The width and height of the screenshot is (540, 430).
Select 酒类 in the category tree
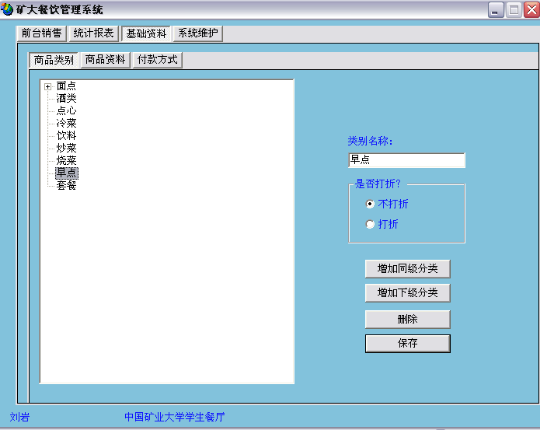[x=66, y=98]
